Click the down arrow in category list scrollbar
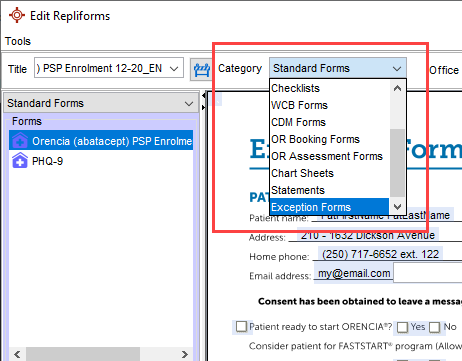The height and width of the screenshot is (361, 462). pyautogui.click(x=397, y=207)
